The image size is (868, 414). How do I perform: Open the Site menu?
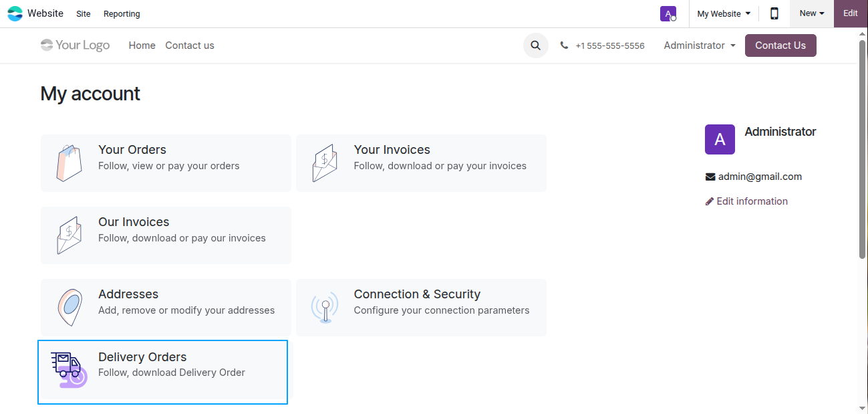[x=84, y=13]
